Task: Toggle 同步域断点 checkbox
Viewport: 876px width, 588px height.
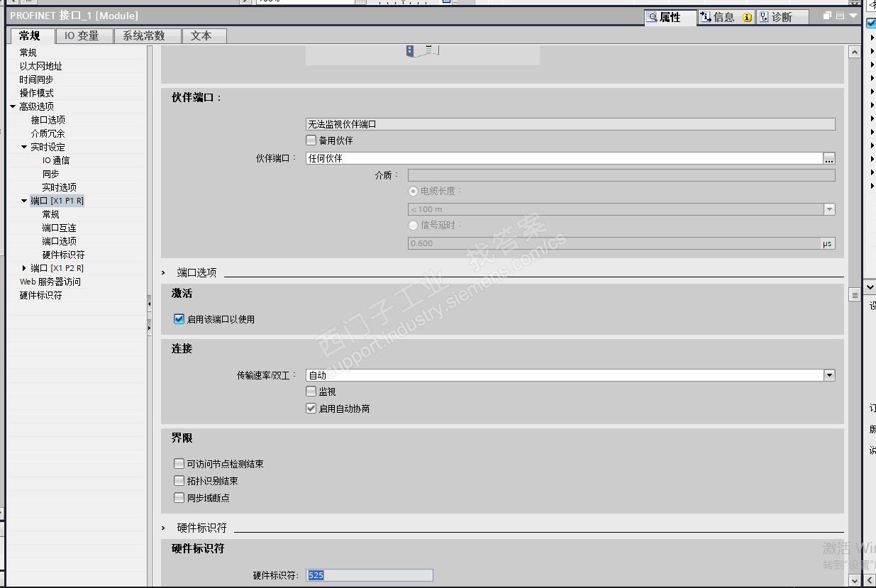Action: click(x=179, y=498)
